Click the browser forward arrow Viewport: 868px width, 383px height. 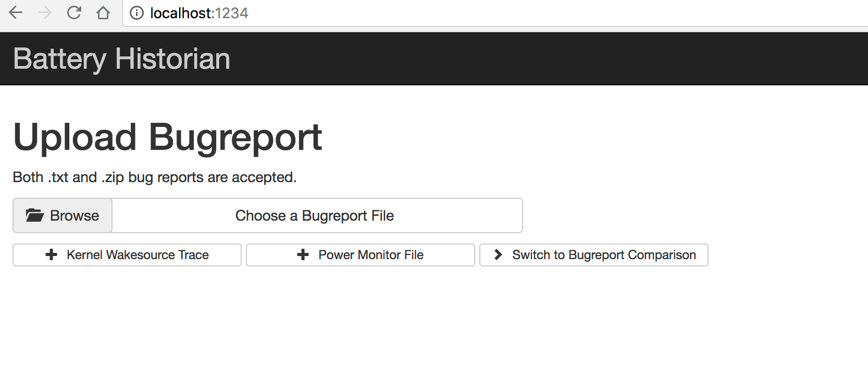[x=45, y=12]
